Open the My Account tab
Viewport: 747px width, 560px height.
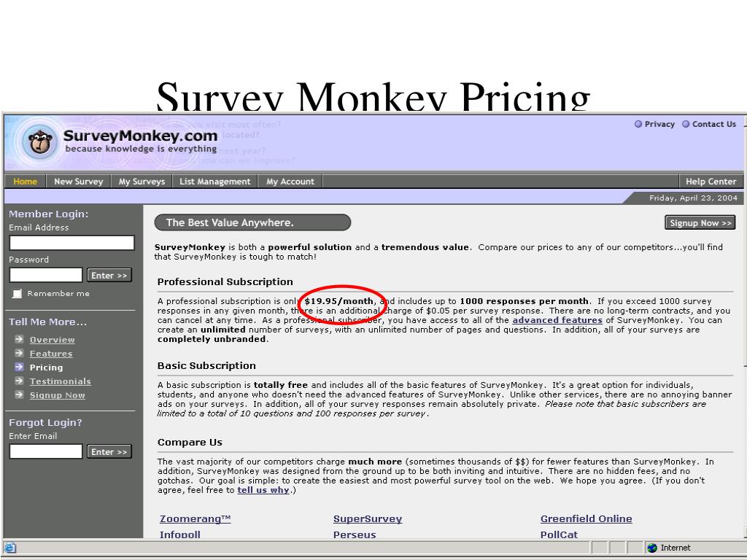click(290, 182)
